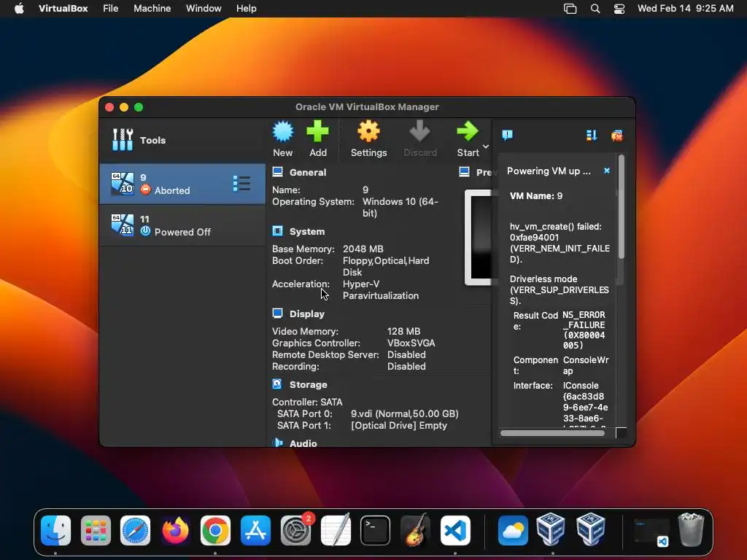This screenshot has width=747, height=560.
Task: Click the Audio section header
Action: point(303,443)
